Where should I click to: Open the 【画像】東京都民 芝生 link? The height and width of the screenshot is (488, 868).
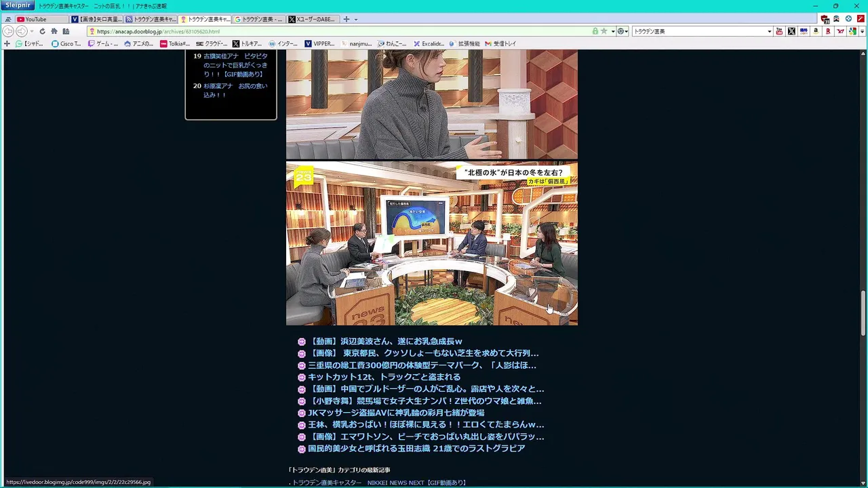pos(423,353)
